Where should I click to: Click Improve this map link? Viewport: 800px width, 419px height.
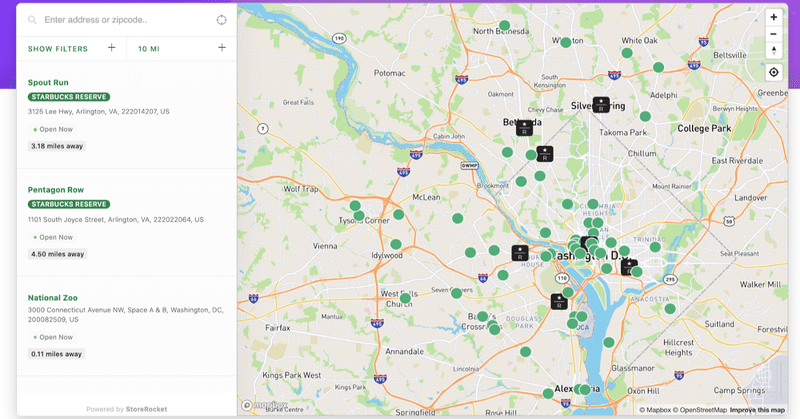tap(757, 410)
